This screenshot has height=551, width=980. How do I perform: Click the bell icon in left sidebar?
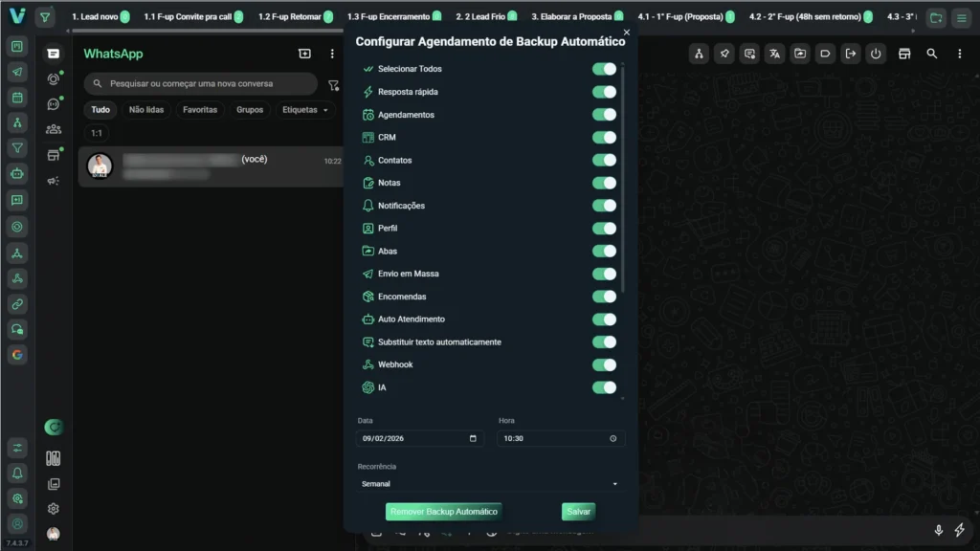17,473
